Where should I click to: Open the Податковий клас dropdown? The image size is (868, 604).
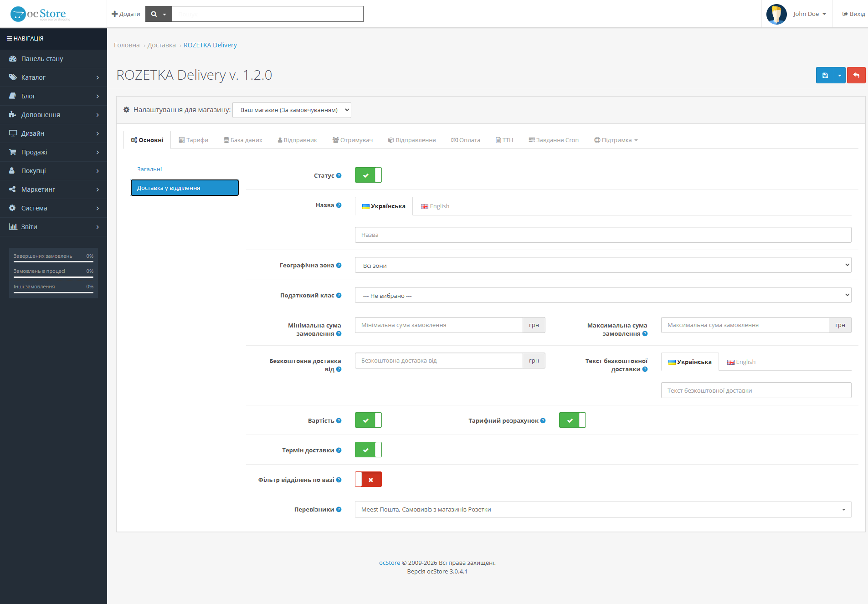tap(603, 295)
